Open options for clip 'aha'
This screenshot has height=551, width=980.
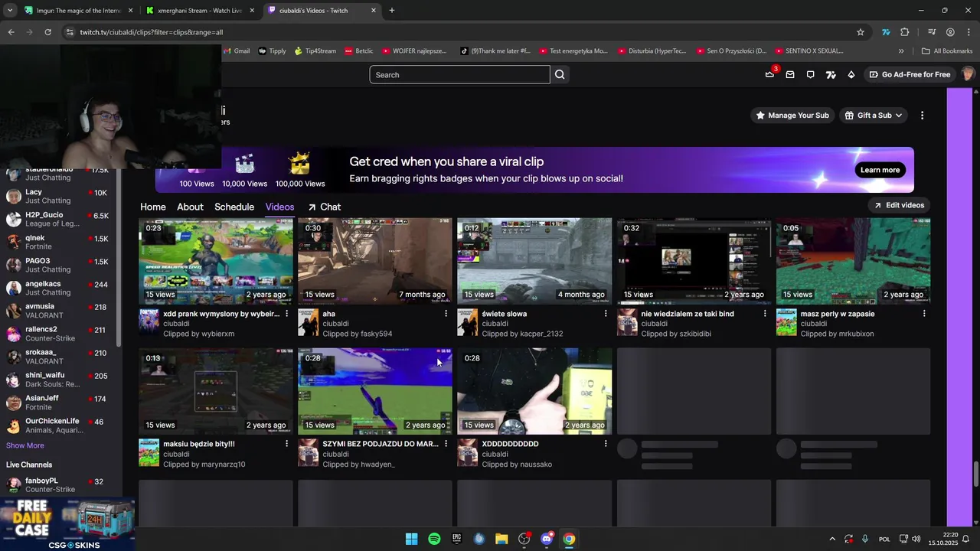click(446, 314)
